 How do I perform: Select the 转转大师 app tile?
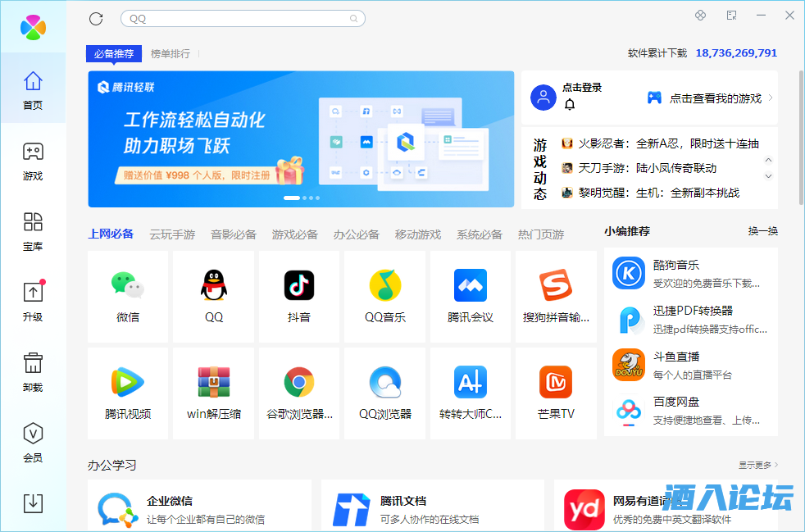point(471,393)
